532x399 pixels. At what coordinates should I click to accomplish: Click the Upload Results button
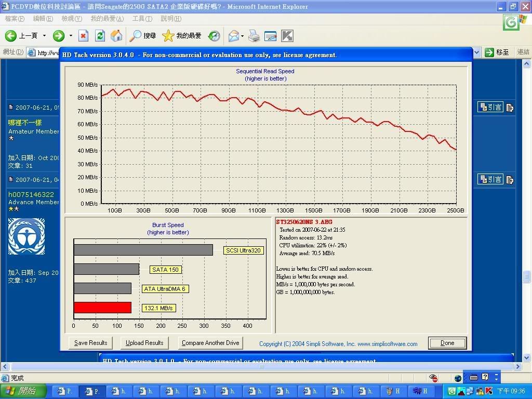(x=144, y=343)
